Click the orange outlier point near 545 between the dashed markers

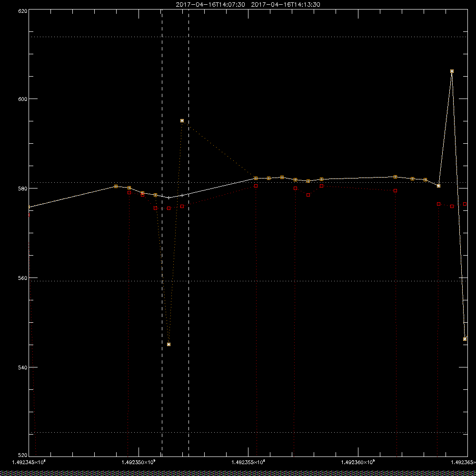pyautogui.click(x=169, y=344)
